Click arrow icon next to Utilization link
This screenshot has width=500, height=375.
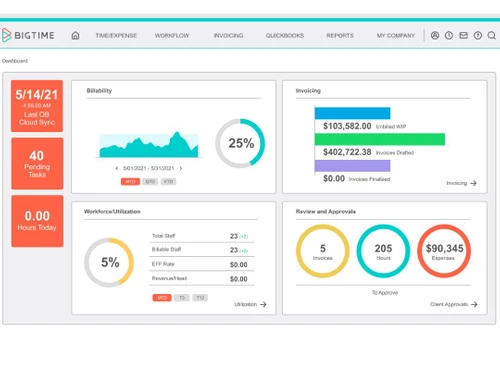coord(263,304)
